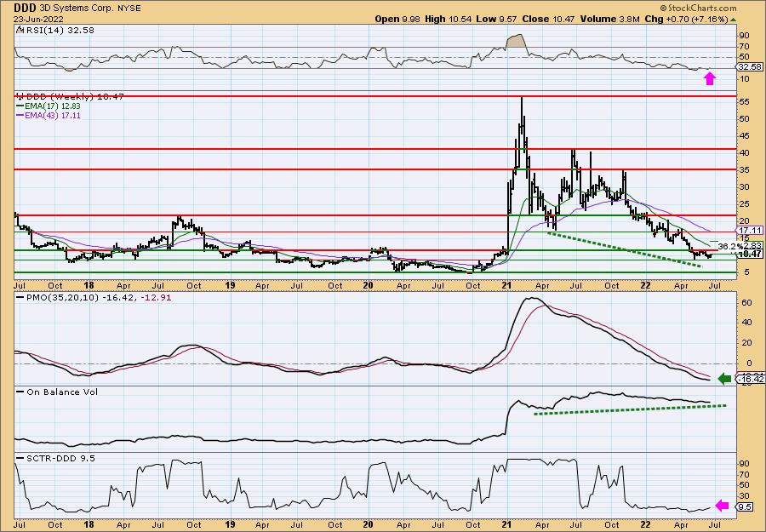
Task: Click the 17.11 EMA value tag on the right axis
Action: point(749,230)
